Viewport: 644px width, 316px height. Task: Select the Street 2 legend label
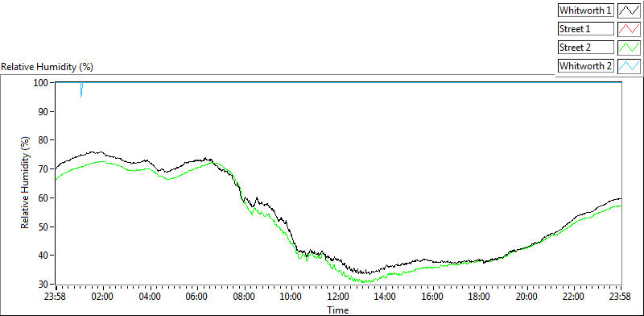pyautogui.click(x=586, y=48)
